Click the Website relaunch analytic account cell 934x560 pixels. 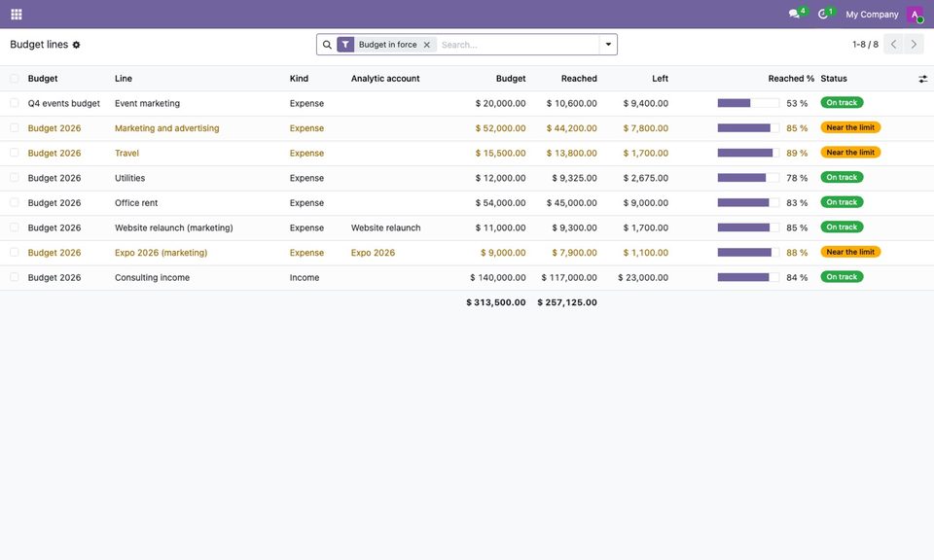pos(386,227)
